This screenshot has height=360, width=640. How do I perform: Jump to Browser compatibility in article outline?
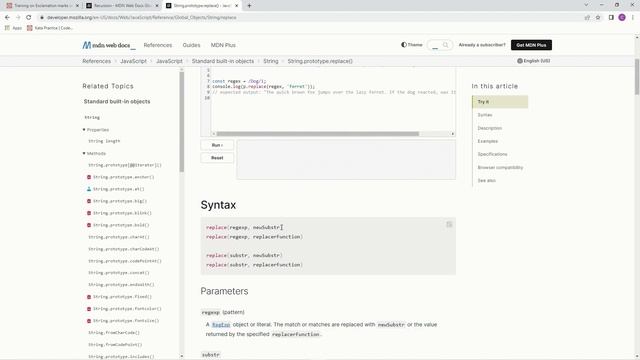(500, 167)
